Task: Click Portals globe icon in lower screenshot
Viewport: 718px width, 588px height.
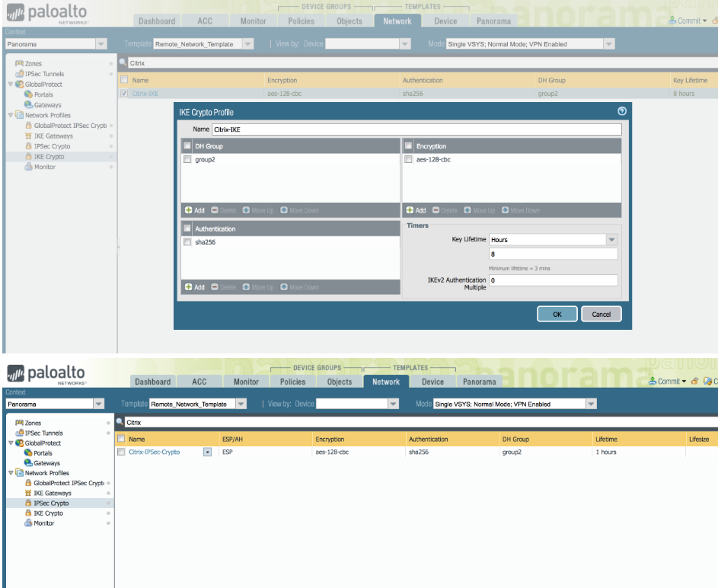Action: pyautogui.click(x=28, y=453)
